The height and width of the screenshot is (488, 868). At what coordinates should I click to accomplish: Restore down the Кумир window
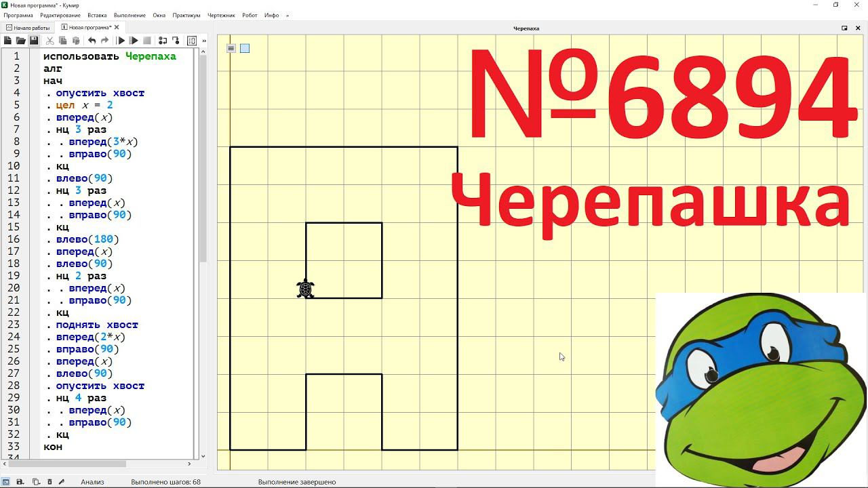point(836,5)
